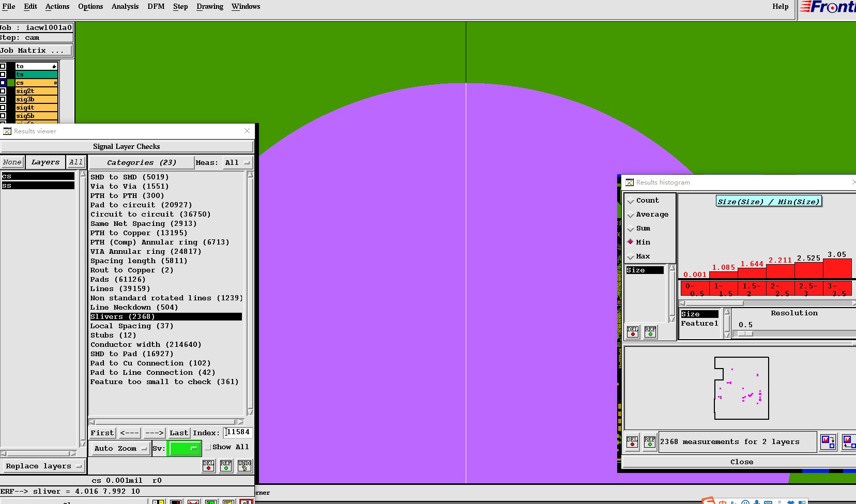Screen dimensions: 856x504
Task: Click the pointer icon on layer 'to' row
Action: pyautogui.click(x=54, y=66)
